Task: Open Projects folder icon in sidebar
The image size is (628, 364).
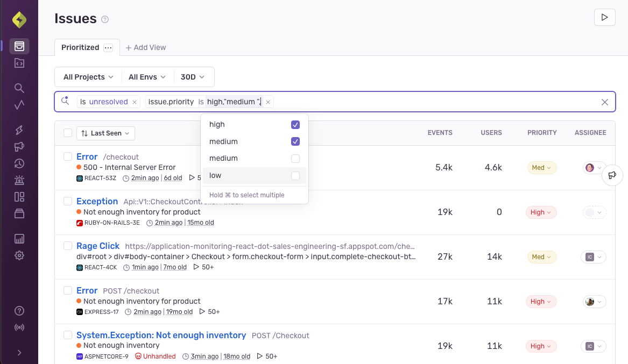Action: tap(19, 63)
